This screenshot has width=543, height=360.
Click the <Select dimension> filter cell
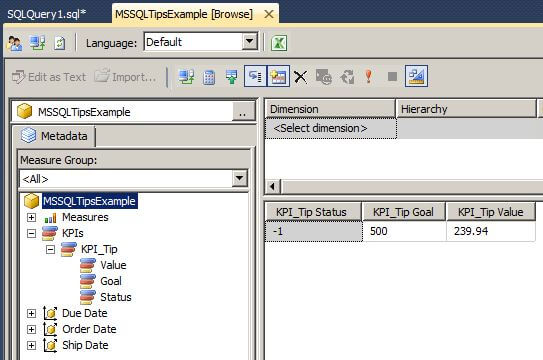[331, 128]
